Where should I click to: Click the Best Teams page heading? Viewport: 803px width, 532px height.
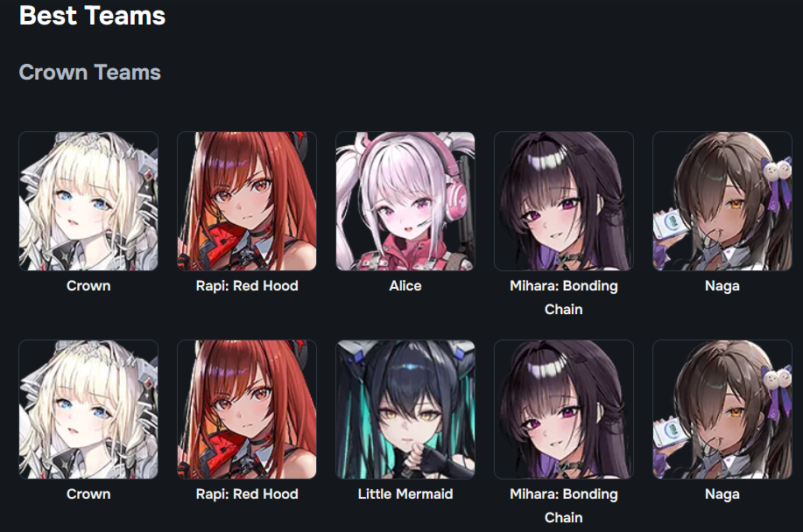[92, 16]
